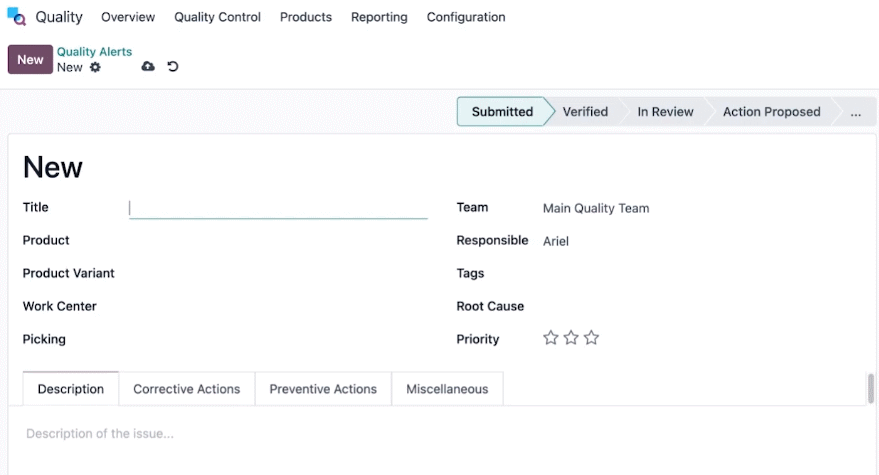
Task: Set priority to three stars
Action: [x=591, y=338]
